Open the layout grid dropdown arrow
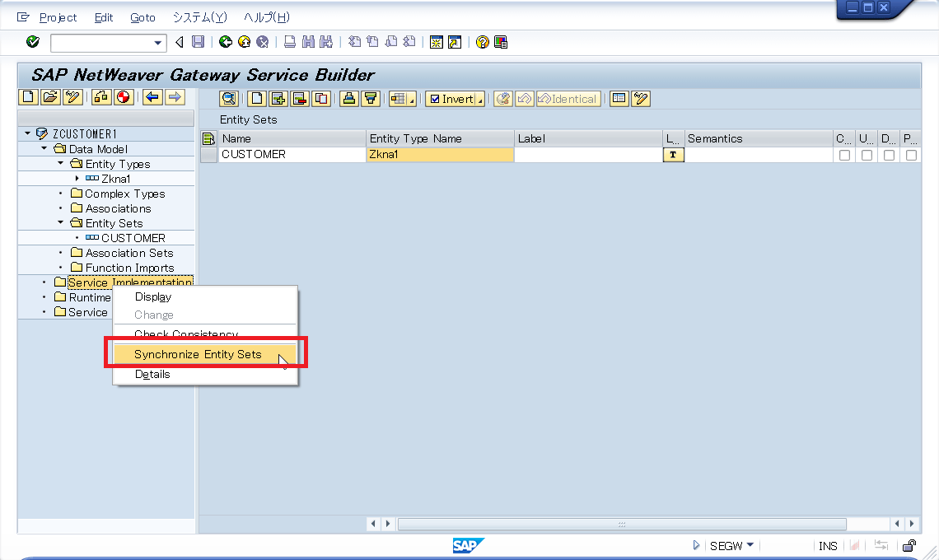939x560 pixels. (x=411, y=100)
